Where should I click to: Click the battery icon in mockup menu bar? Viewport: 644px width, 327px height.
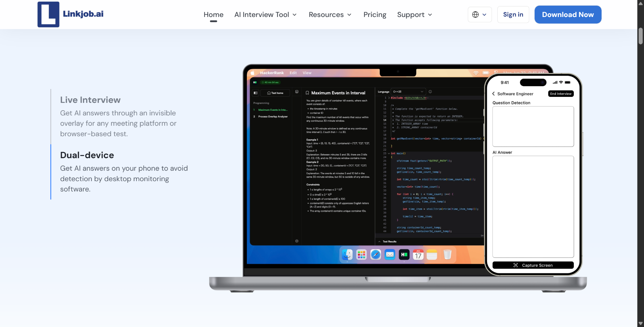486,73
